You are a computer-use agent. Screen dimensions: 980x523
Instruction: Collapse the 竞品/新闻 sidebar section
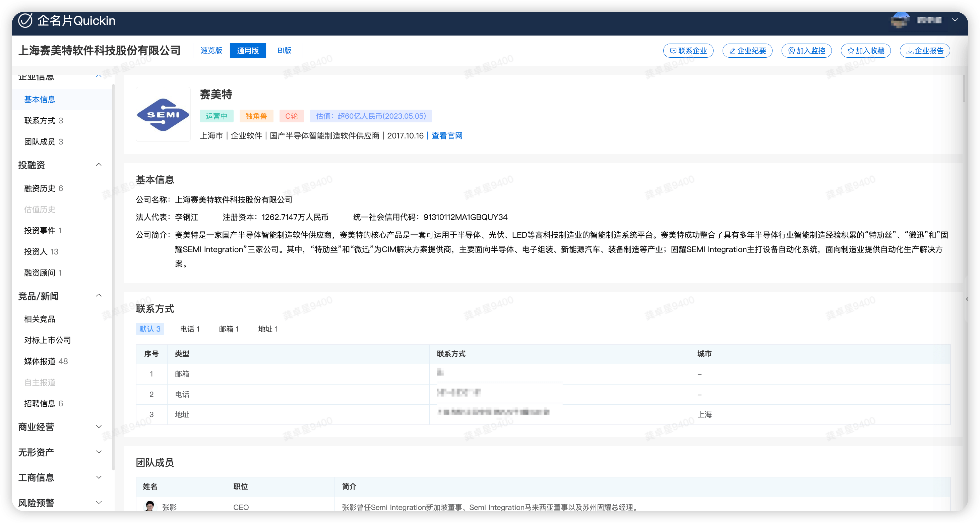[99, 295]
